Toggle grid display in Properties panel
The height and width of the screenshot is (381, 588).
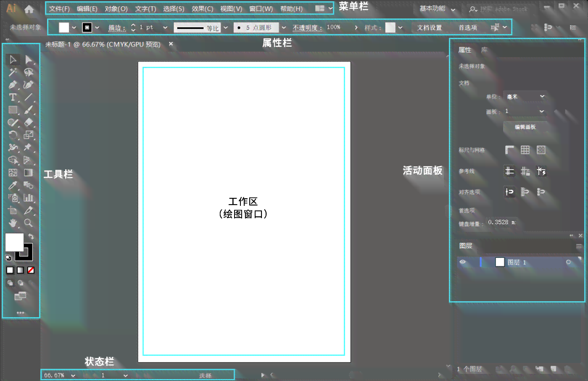tap(525, 150)
